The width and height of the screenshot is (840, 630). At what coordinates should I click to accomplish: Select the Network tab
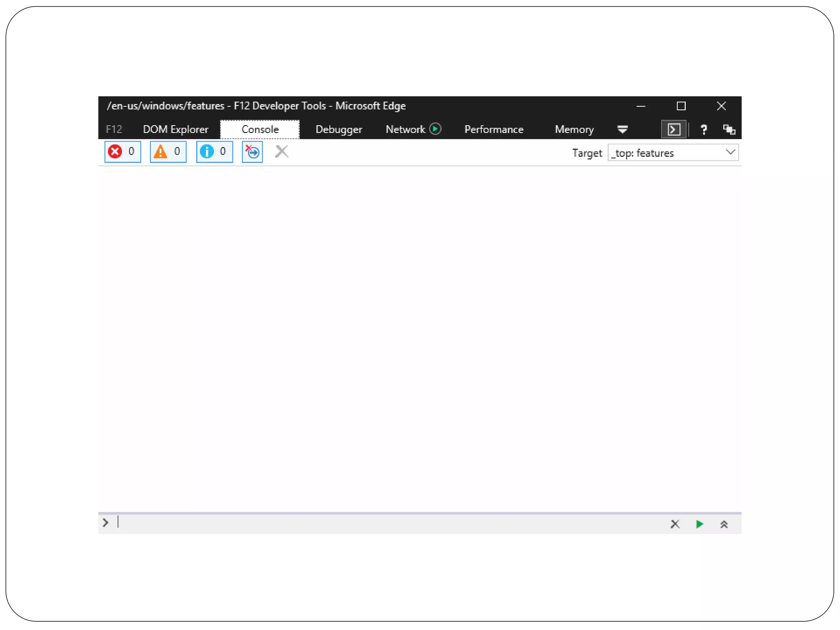[405, 130]
